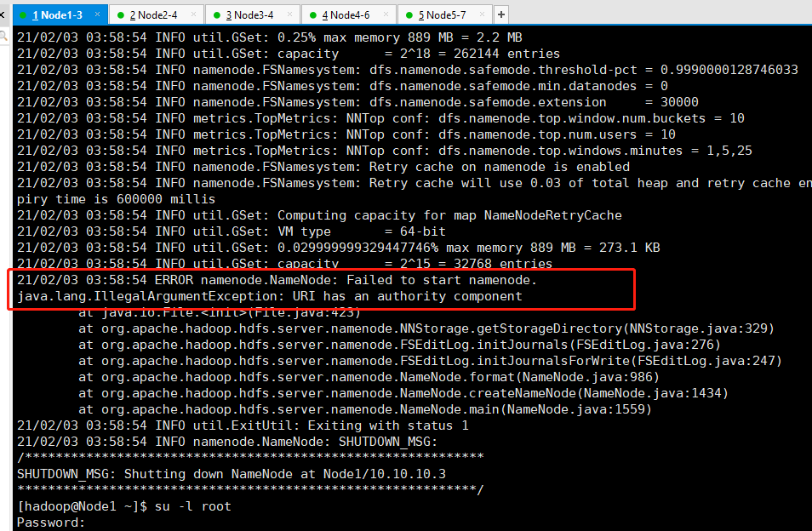Click the 'safemode.extension = 30000' log line

(357, 102)
